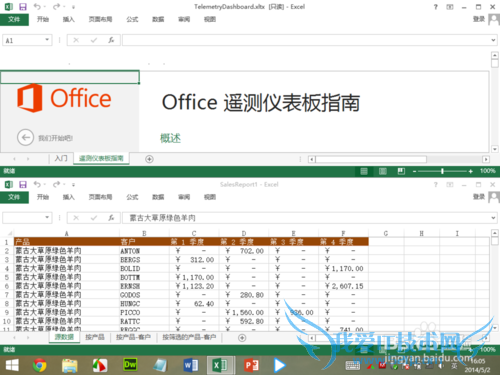Open 视图 tab in SalesReport1 window
The height and width of the screenshot is (375, 500).
210,197
